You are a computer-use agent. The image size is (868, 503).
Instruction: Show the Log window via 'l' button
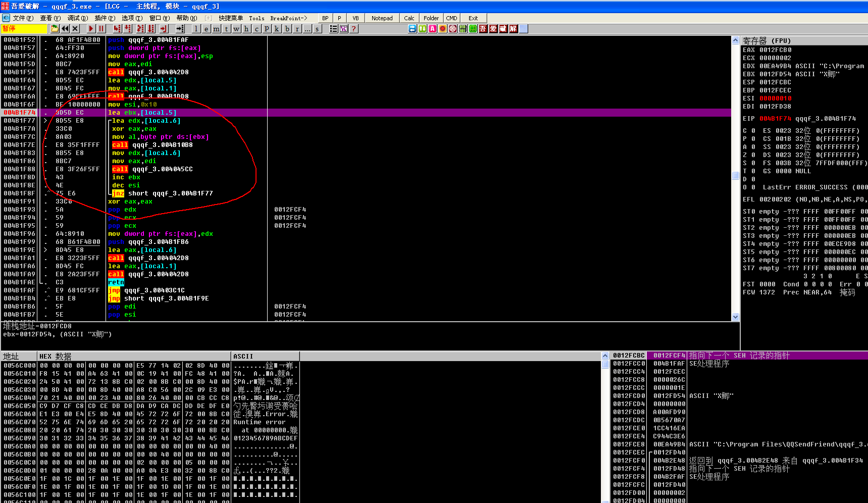pyautogui.click(x=196, y=29)
